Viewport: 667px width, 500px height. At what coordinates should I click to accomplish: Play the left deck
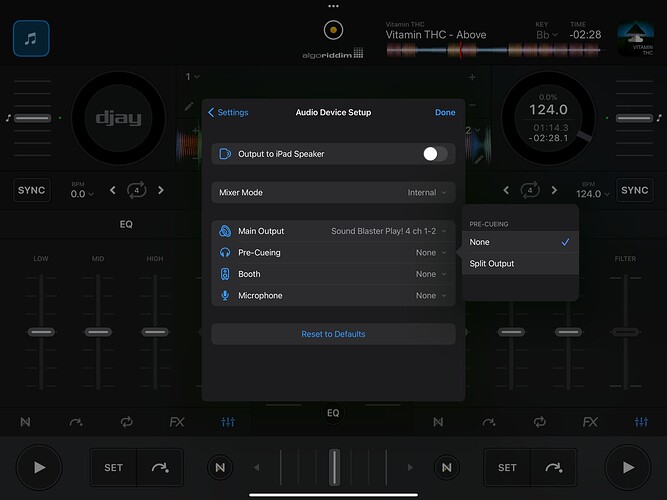[39, 467]
